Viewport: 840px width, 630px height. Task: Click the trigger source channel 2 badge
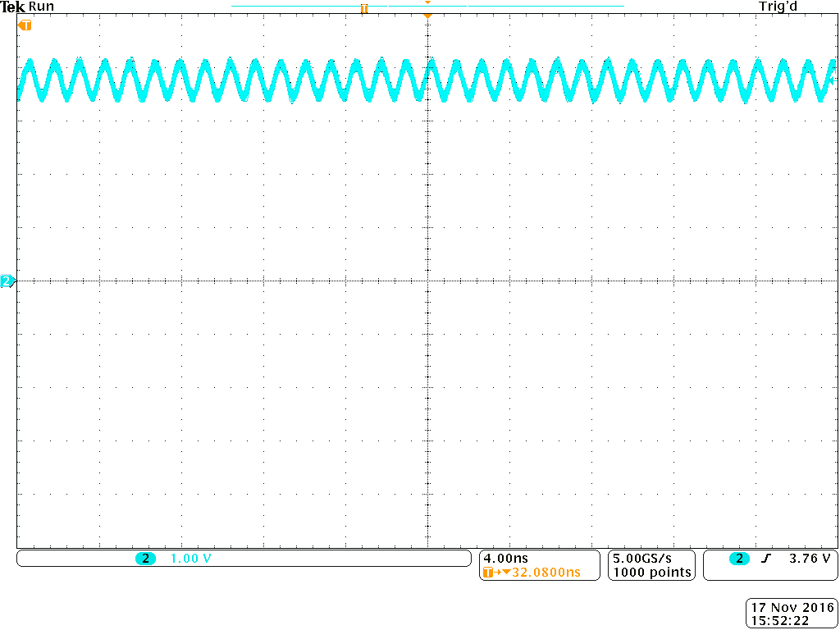pyautogui.click(x=740, y=559)
